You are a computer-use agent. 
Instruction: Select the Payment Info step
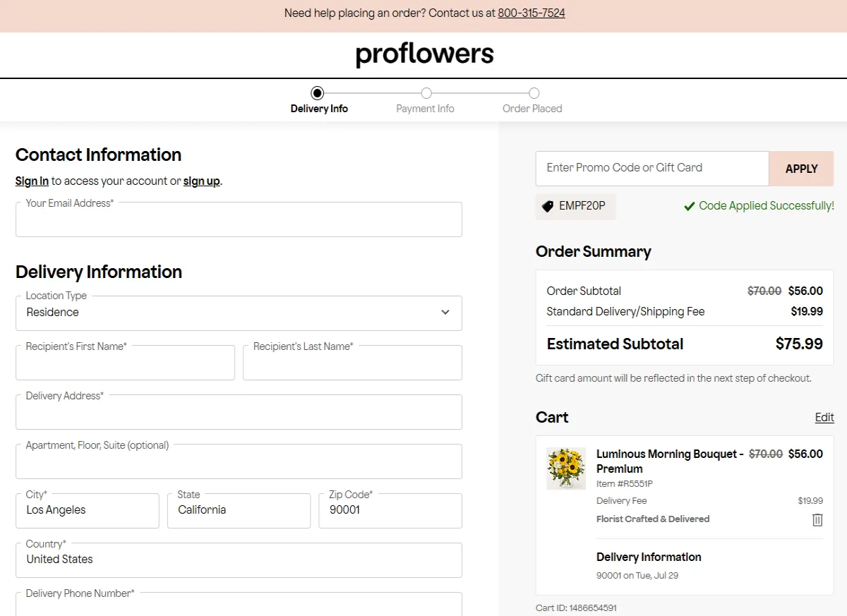[x=426, y=94]
